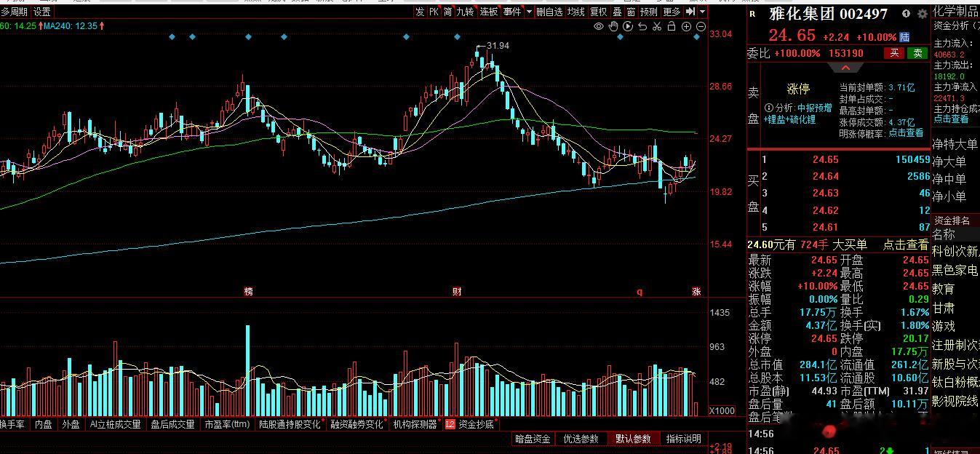Switch to 换手率 indicator tab
Image resolution: width=980 pixels, height=454 pixels.
point(12,424)
